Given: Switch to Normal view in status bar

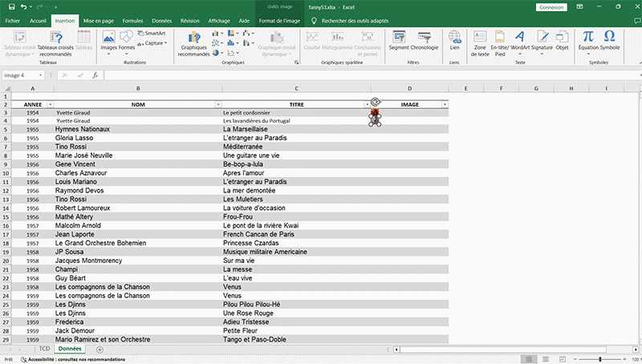Looking at the screenshot, I should tap(529, 359).
